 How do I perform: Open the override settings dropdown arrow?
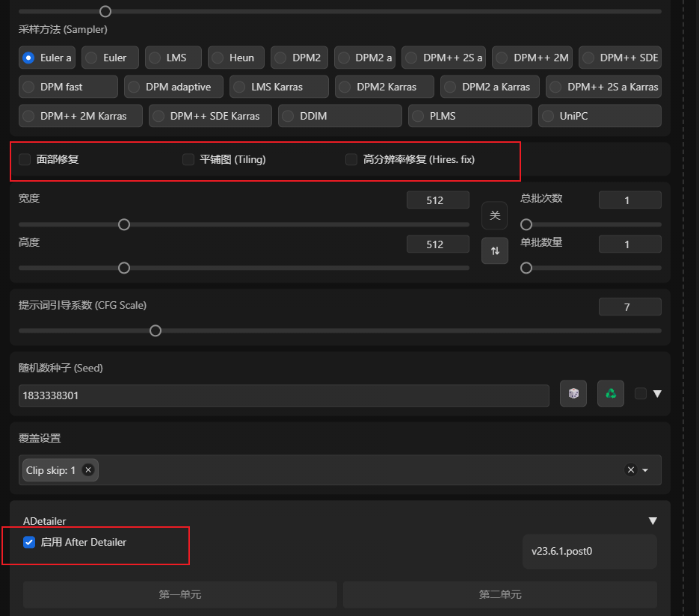pos(645,470)
